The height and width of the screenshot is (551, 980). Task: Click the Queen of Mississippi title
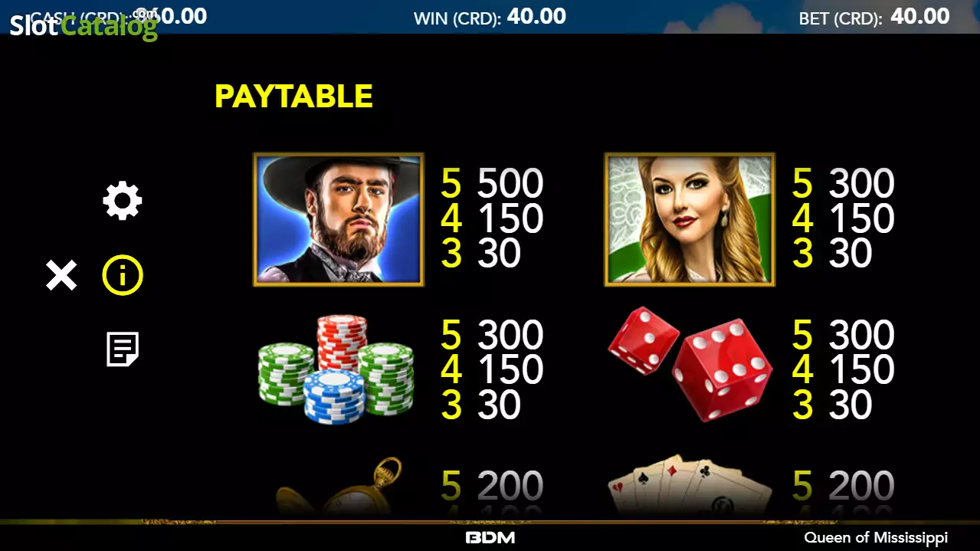tap(876, 538)
